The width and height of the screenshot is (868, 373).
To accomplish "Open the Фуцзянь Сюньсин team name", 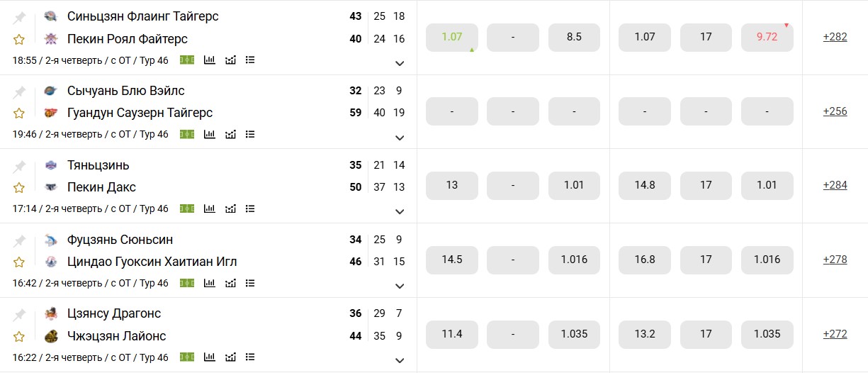I will [x=120, y=240].
